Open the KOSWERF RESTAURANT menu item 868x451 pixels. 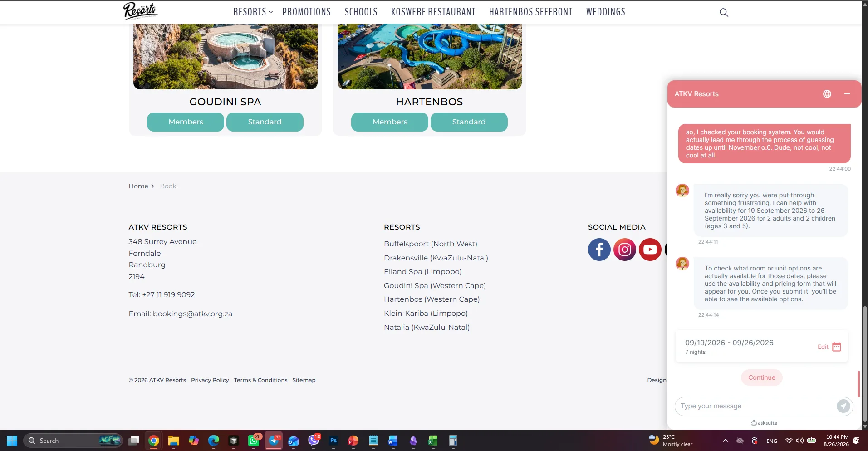(x=433, y=12)
